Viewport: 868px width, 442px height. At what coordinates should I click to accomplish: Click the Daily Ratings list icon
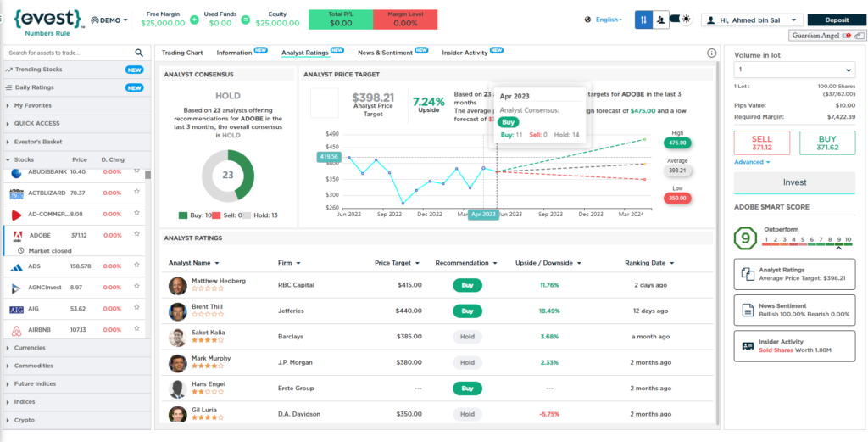[x=9, y=87]
